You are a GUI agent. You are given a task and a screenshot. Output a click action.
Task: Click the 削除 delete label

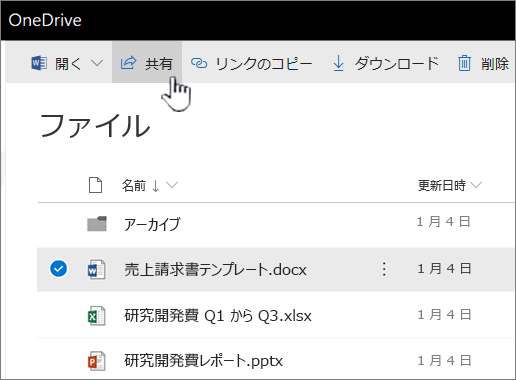click(495, 64)
